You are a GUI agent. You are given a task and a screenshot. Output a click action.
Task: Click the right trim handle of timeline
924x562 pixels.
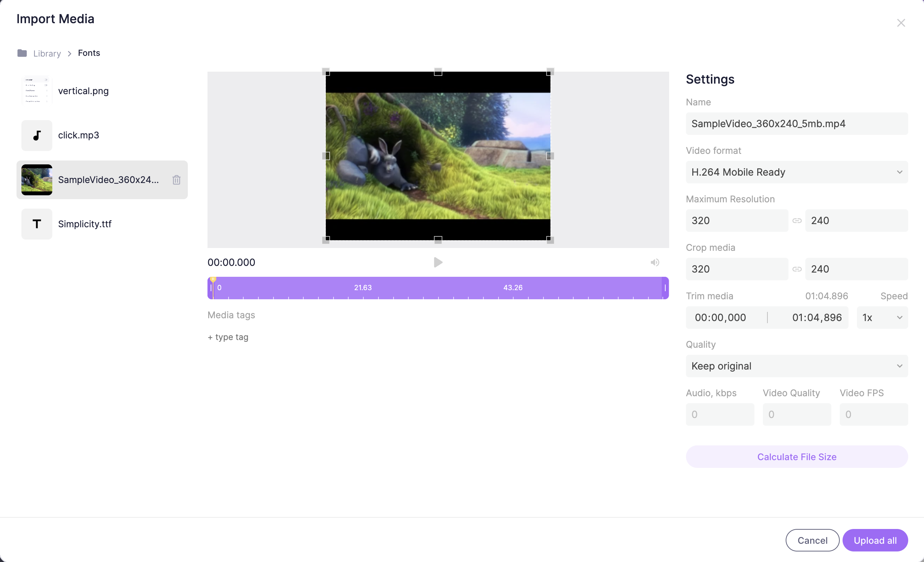tap(665, 288)
